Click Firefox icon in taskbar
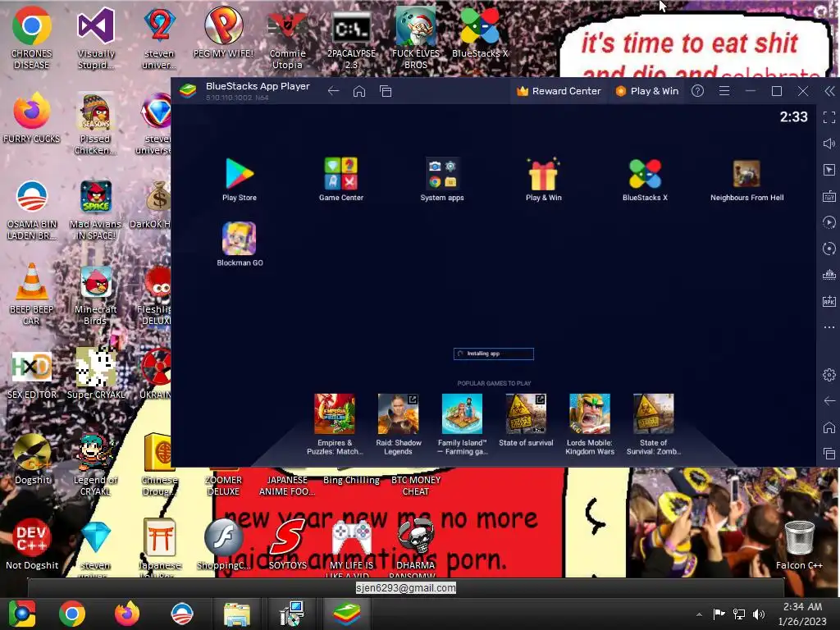 [x=127, y=614]
